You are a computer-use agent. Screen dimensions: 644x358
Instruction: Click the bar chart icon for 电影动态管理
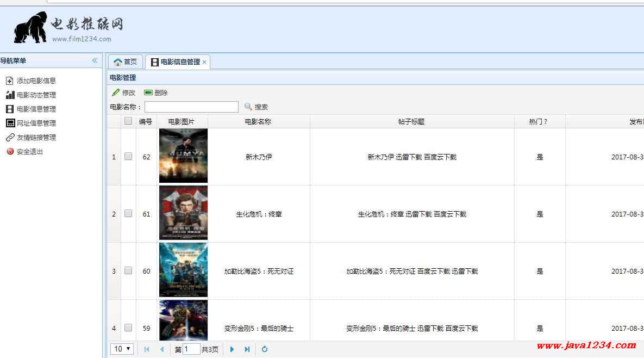[10, 95]
